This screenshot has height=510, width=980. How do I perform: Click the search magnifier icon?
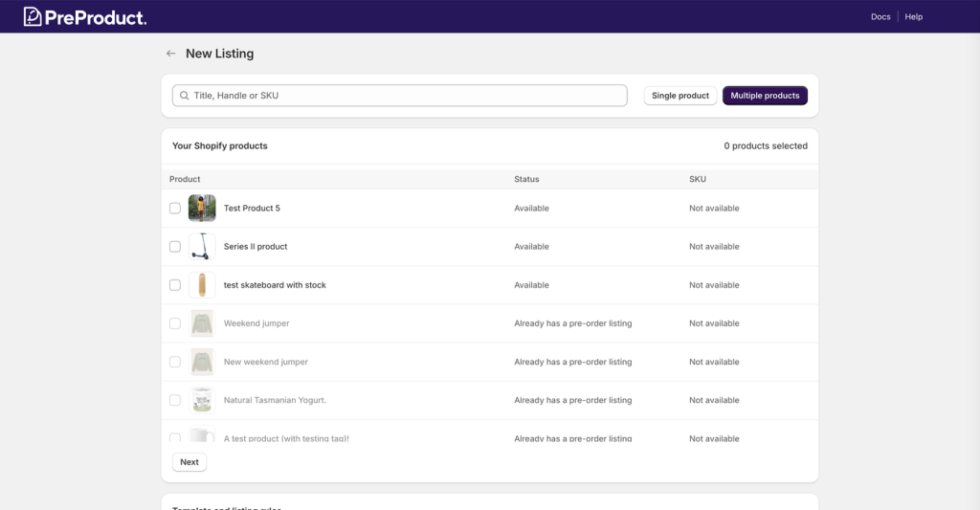click(x=185, y=96)
